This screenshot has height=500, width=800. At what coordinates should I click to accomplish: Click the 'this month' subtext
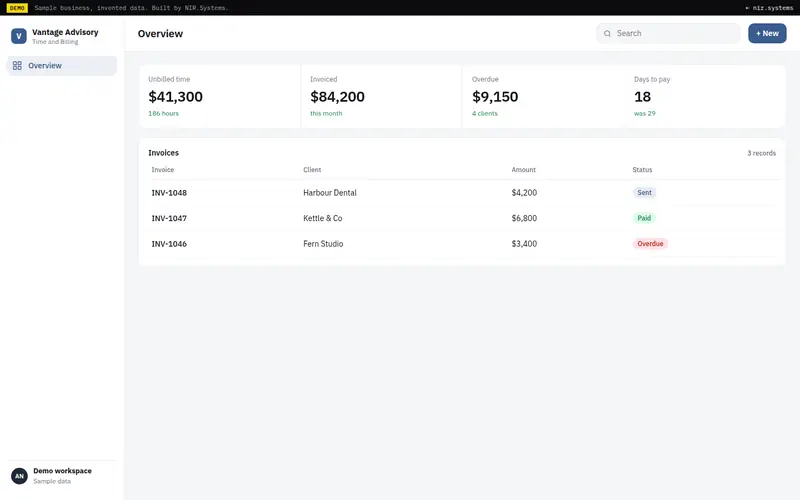326,114
